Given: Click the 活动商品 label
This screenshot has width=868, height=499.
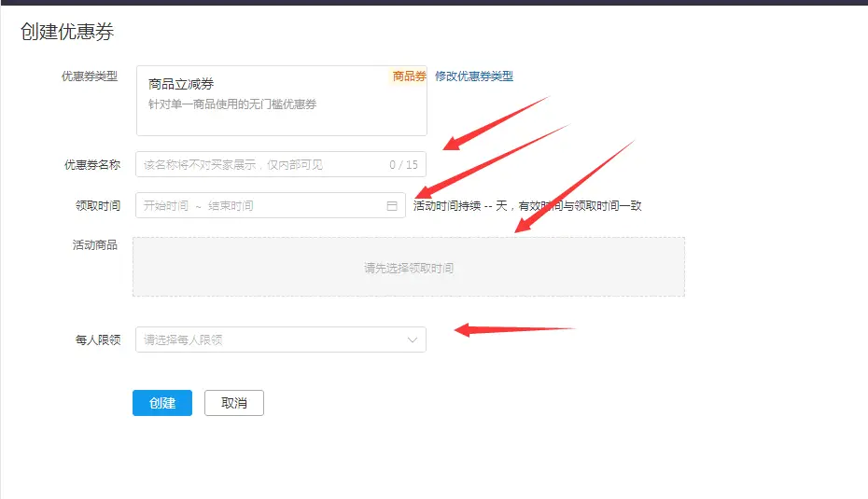Looking at the screenshot, I should click(95, 245).
